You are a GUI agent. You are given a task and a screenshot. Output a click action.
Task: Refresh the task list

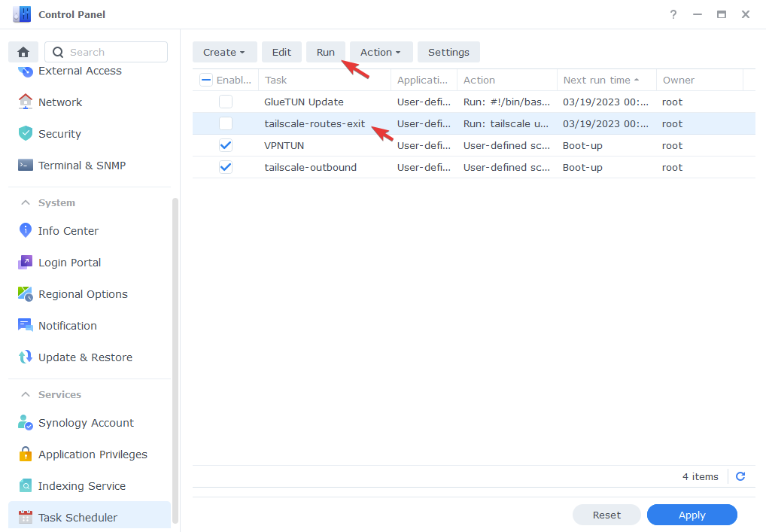pos(740,476)
